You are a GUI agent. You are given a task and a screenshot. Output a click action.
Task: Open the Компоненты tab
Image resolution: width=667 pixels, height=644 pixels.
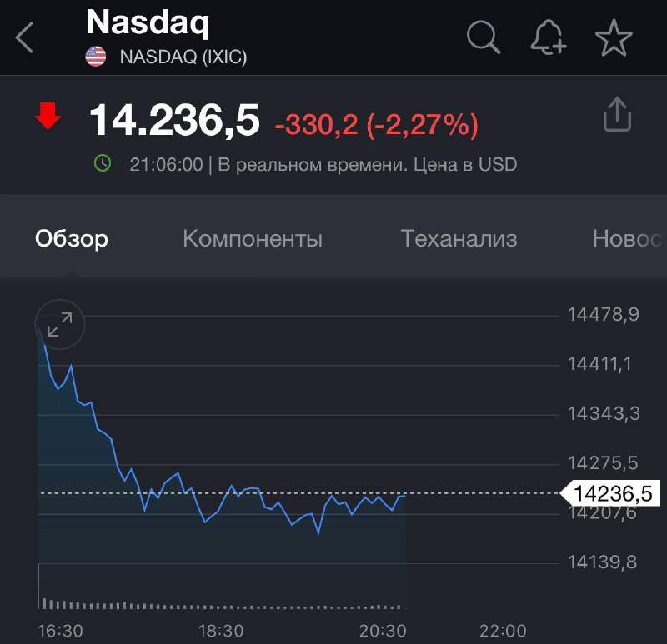(253, 239)
